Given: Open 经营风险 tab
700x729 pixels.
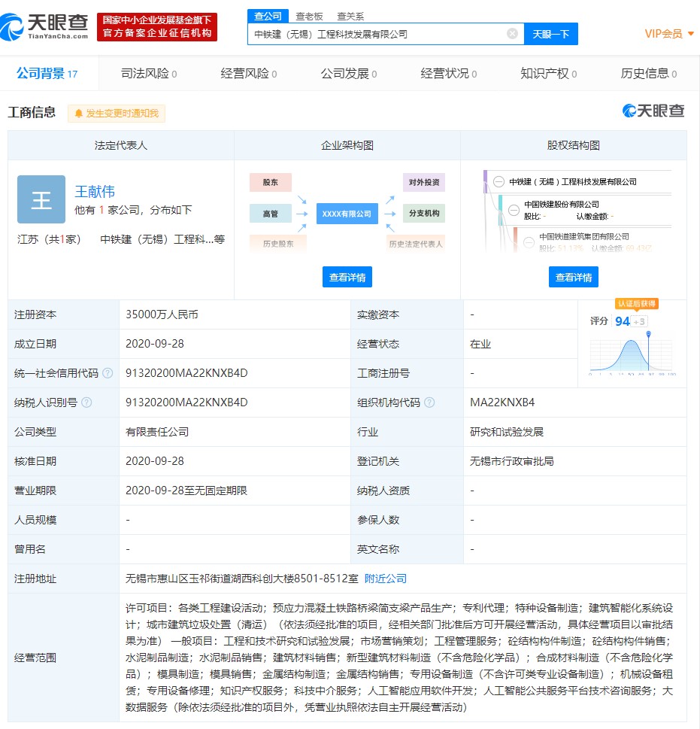Looking at the screenshot, I should [x=249, y=74].
